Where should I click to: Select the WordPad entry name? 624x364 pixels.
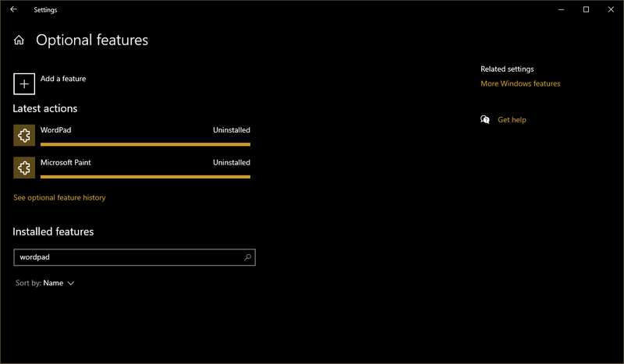[55, 130]
